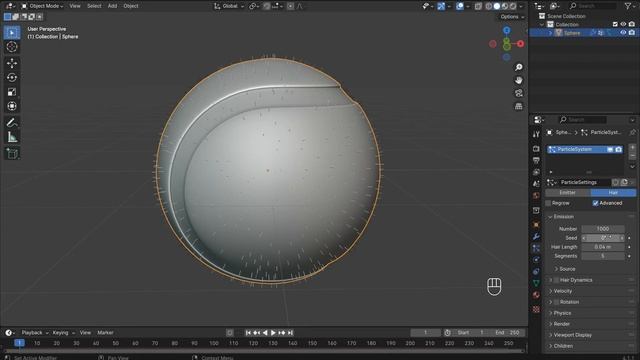This screenshot has height=360, width=640.
Task: Toggle viewport overlays button
Action: (460, 6)
